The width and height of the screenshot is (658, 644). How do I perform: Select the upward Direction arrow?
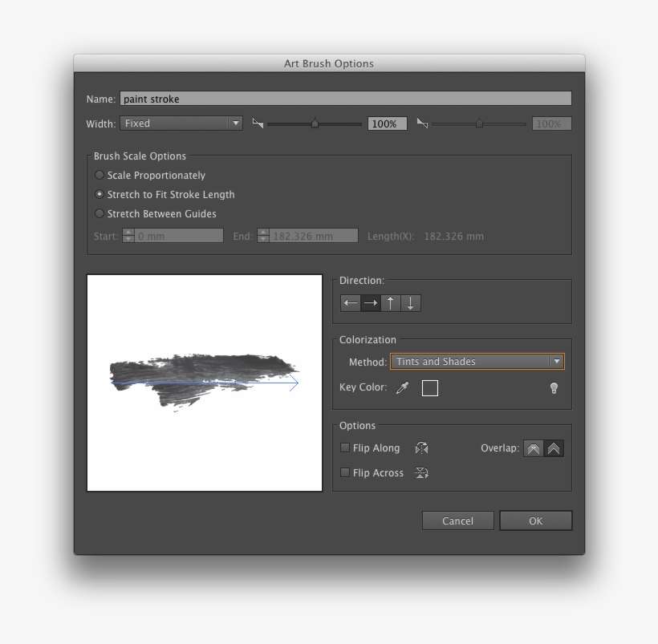point(390,303)
